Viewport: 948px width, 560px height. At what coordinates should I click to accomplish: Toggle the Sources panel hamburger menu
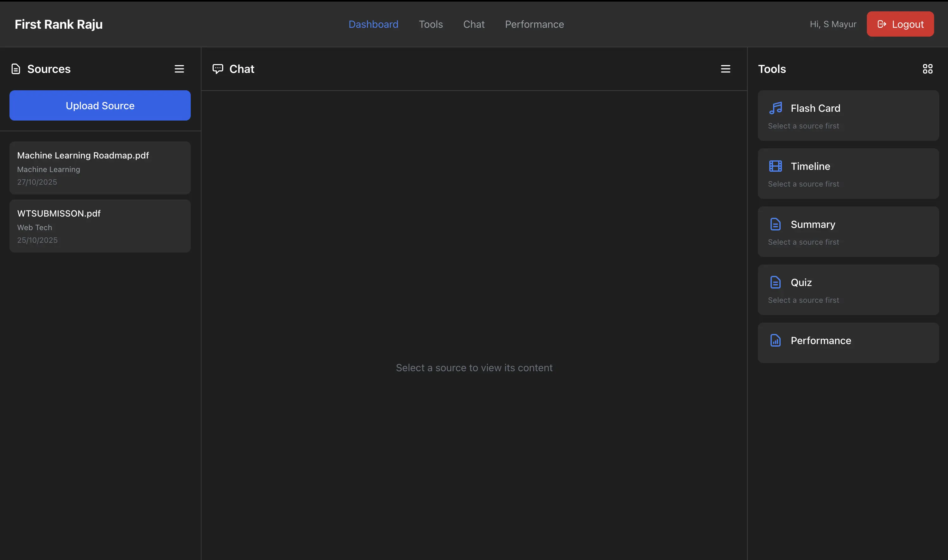tap(179, 69)
